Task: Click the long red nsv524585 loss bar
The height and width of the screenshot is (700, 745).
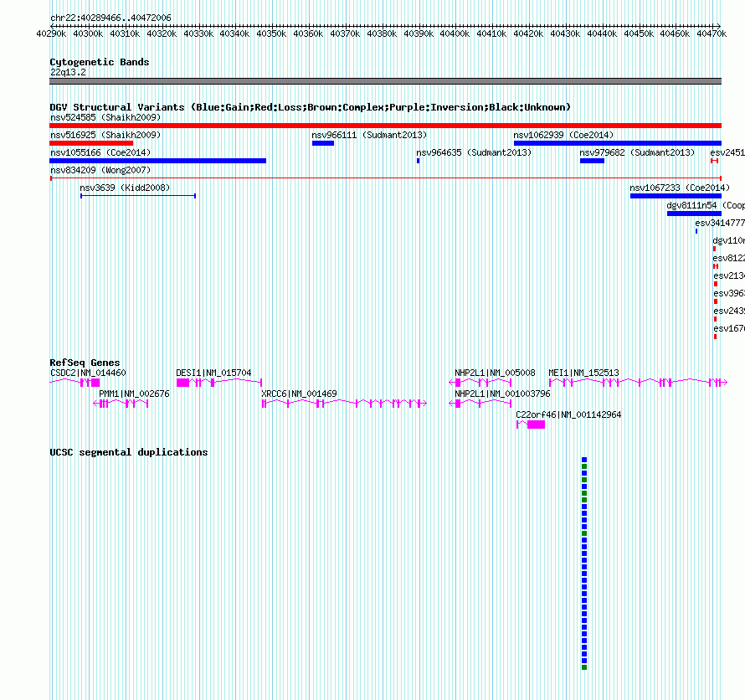Action: point(385,126)
